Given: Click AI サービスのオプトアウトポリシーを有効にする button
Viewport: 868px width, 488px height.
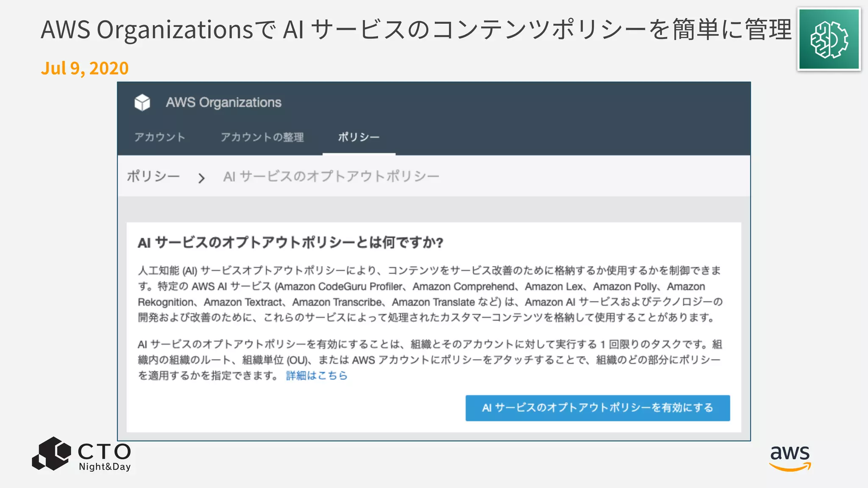Looking at the screenshot, I should (x=598, y=408).
